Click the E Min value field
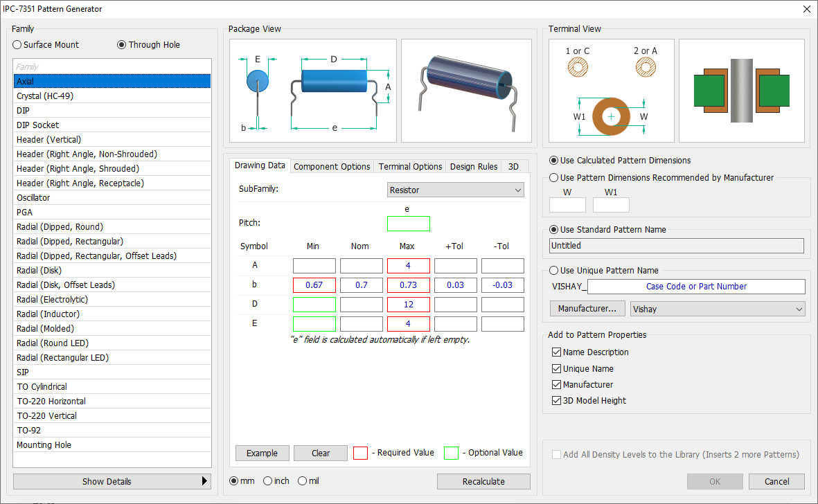The height and width of the screenshot is (504, 818). click(x=314, y=324)
